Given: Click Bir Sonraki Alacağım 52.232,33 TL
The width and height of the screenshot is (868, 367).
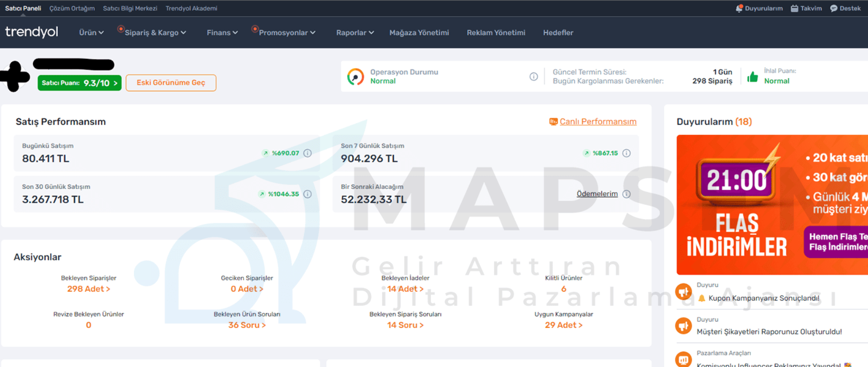Looking at the screenshot, I should click(374, 199).
